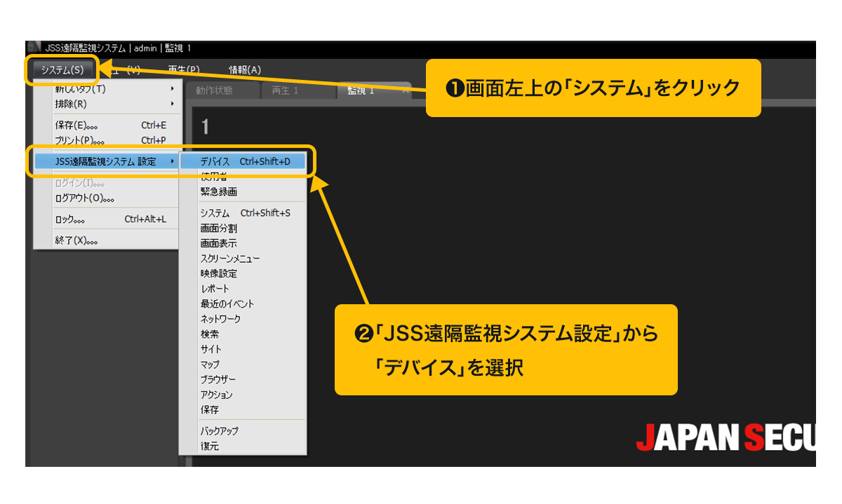The height and width of the screenshot is (504, 842).
Task: Open 画面分割 settings
Action: tap(243, 229)
